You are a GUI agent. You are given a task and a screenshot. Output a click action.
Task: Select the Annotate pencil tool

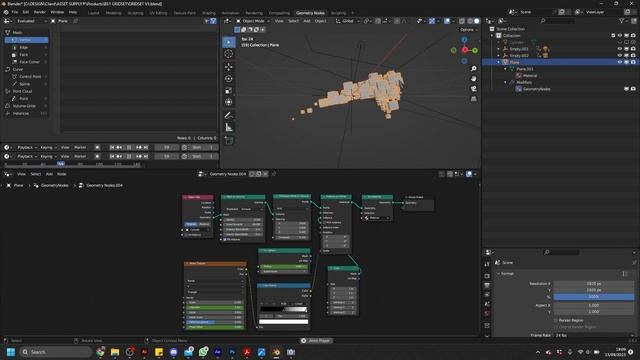[x=229, y=115]
